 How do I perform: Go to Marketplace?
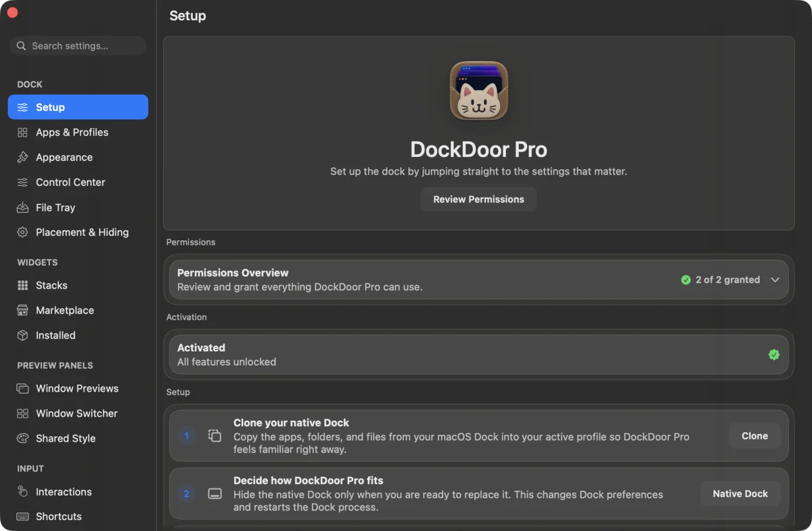[x=78, y=310]
